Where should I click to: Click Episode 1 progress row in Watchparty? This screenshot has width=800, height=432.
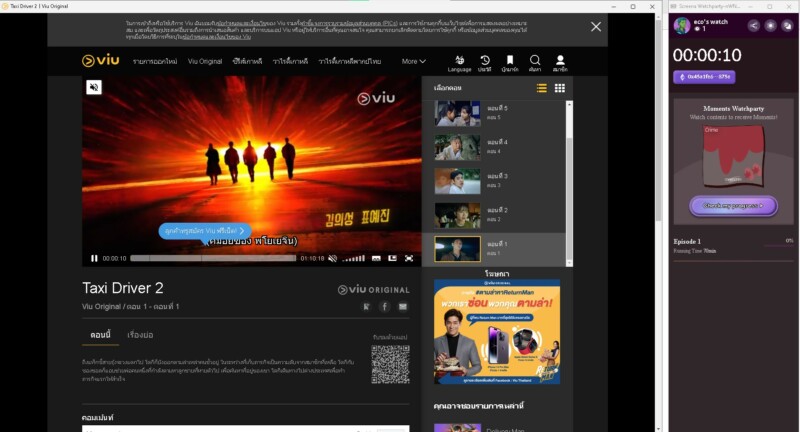pyautogui.click(x=733, y=245)
